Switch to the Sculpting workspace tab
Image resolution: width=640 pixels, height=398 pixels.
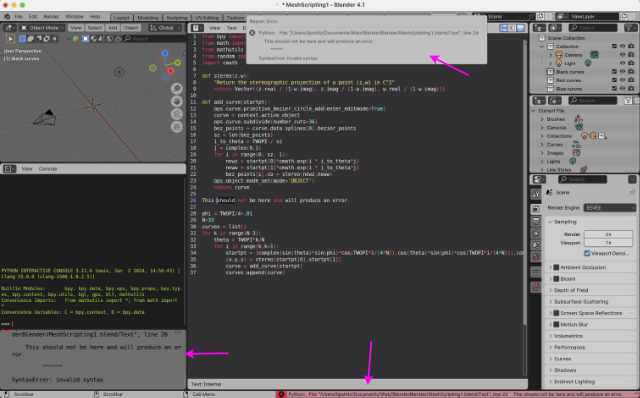click(177, 18)
